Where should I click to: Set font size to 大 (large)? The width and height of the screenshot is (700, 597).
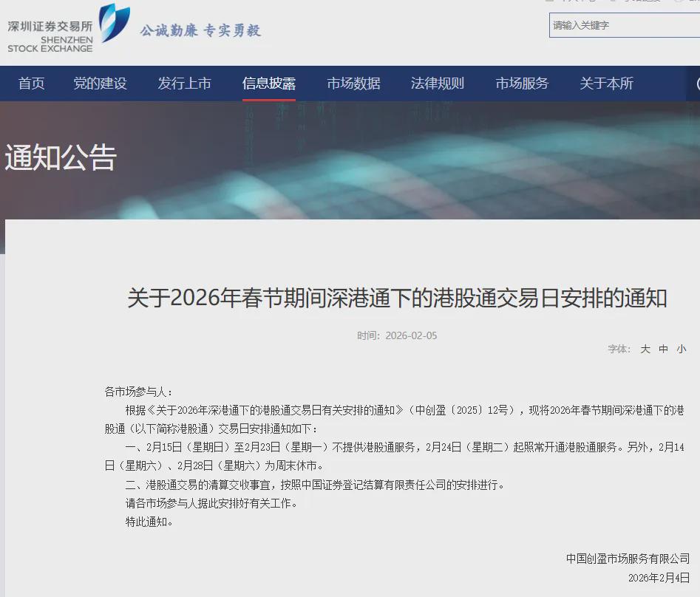[645, 349]
